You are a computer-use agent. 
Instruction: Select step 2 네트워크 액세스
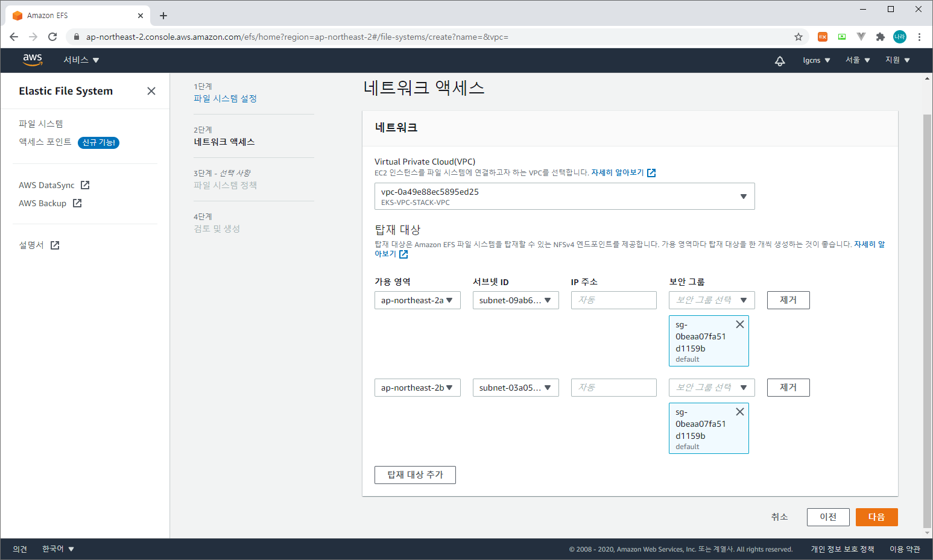click(224, 142)
